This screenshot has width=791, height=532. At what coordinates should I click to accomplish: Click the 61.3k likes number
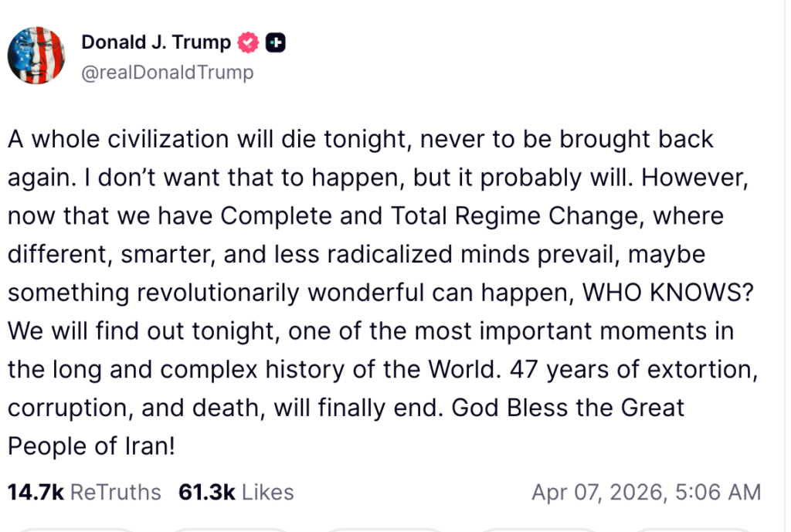(x=206, y=492)
